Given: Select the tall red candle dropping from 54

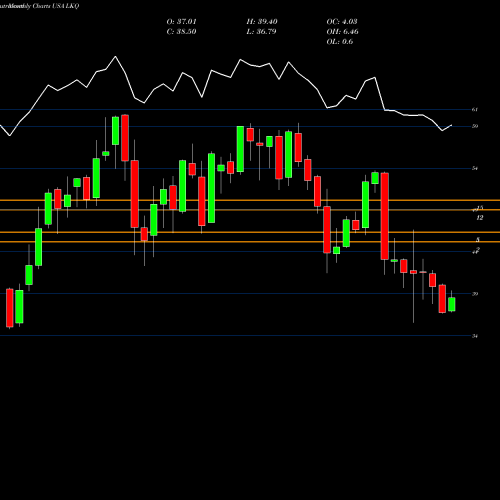Looking at the screenshot, I should [x=385, y=216].
